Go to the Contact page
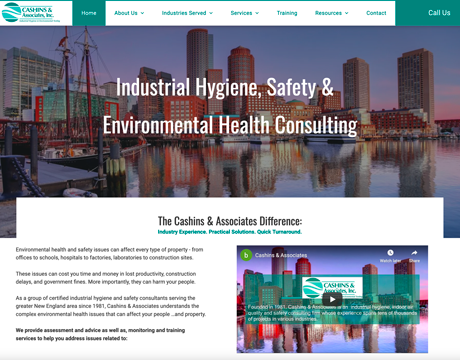 point(376,13)
